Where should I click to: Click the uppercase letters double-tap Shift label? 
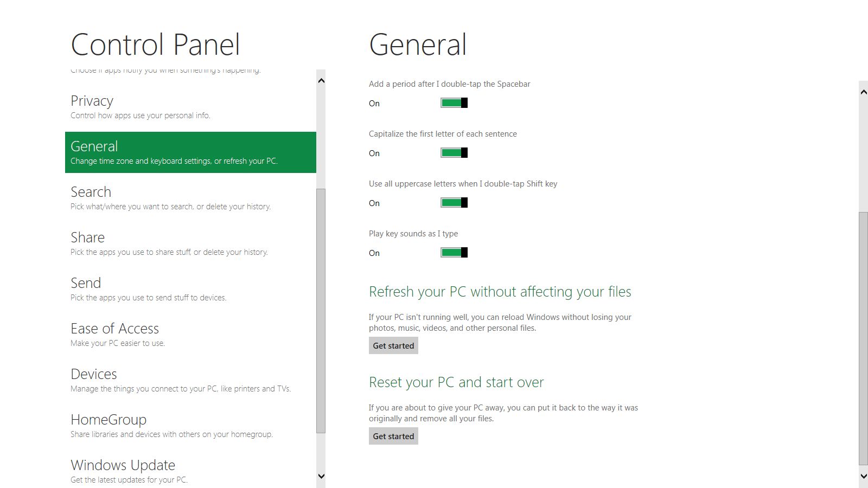click(x=463, y=184)
